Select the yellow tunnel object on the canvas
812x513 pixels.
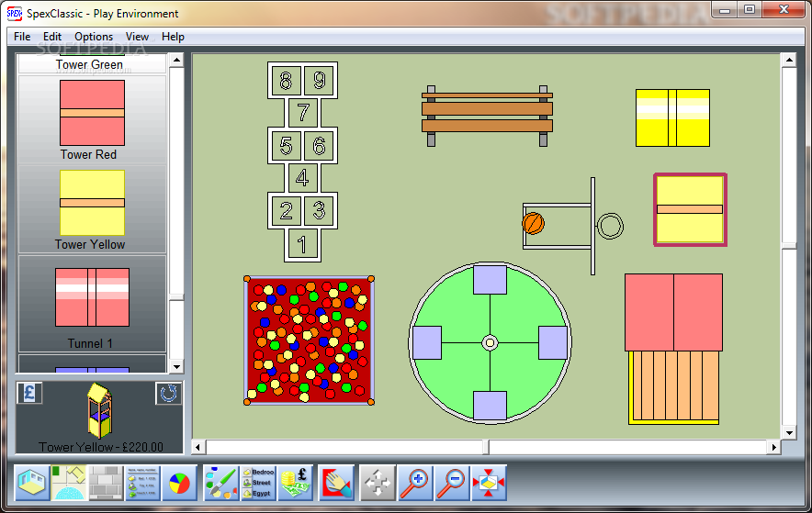(x=672, y=117)
